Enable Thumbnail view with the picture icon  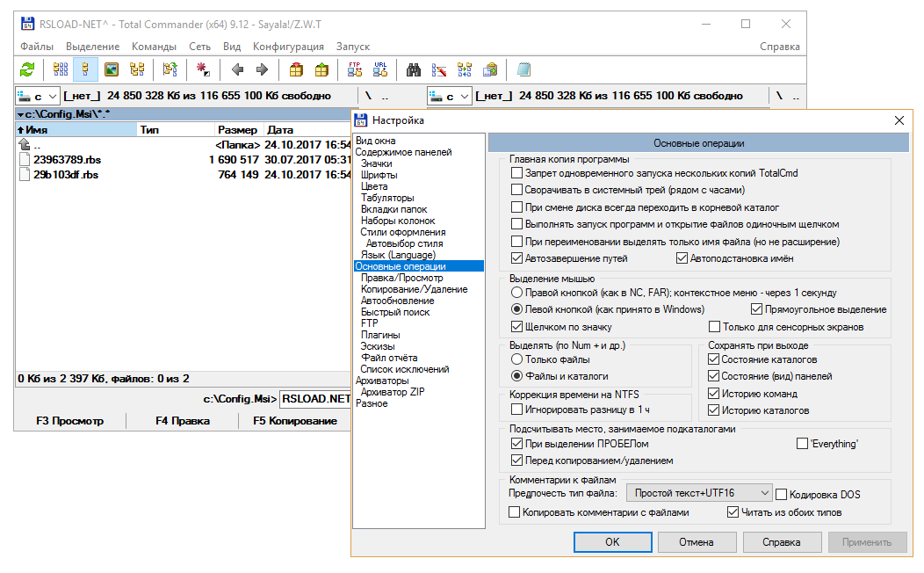coord(112,69)
